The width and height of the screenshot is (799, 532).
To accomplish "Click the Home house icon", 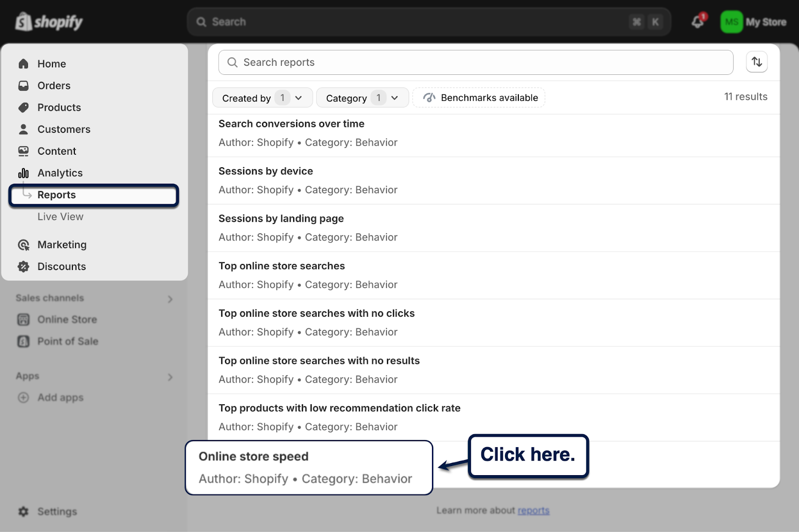I will pyautogui.click(x=23, y=64).
